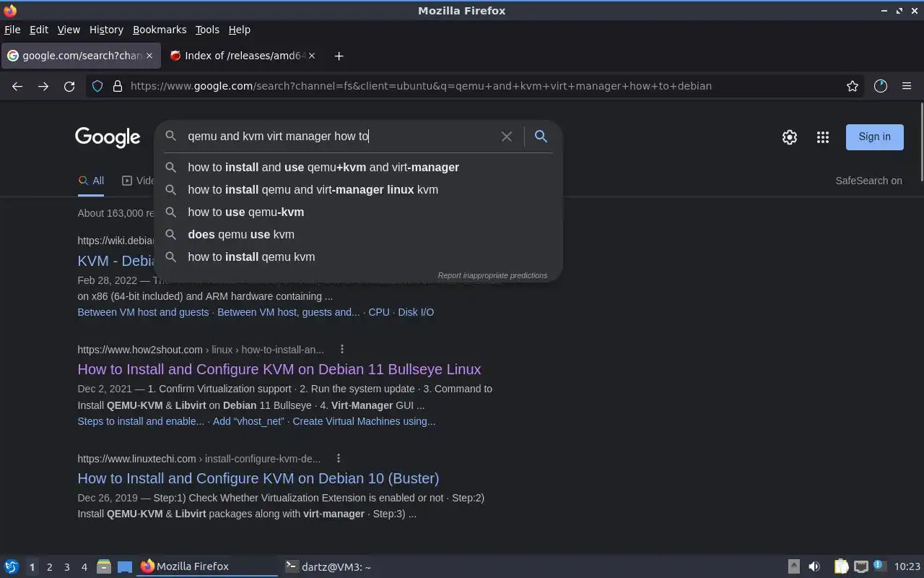Open the 'Disk I/O' sublink
This screenshot has height=578, width=924.
pos(416,312)
